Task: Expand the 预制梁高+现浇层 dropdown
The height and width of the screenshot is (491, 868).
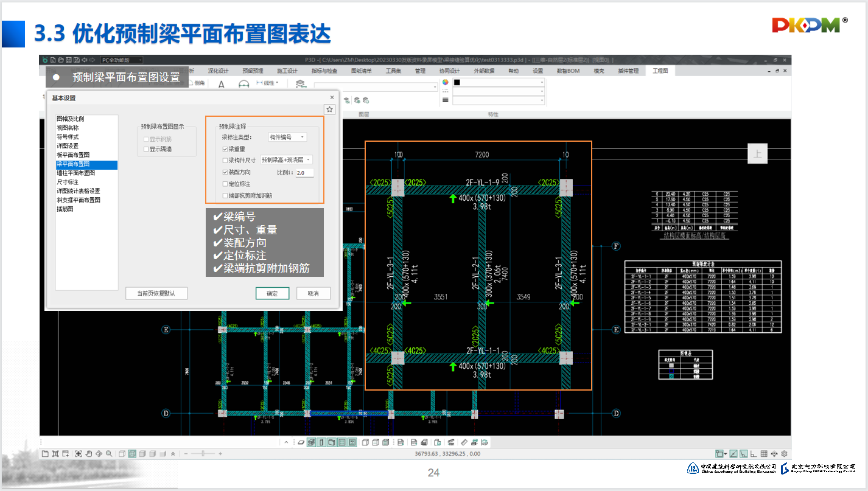Action: click(x=286, y=160)
